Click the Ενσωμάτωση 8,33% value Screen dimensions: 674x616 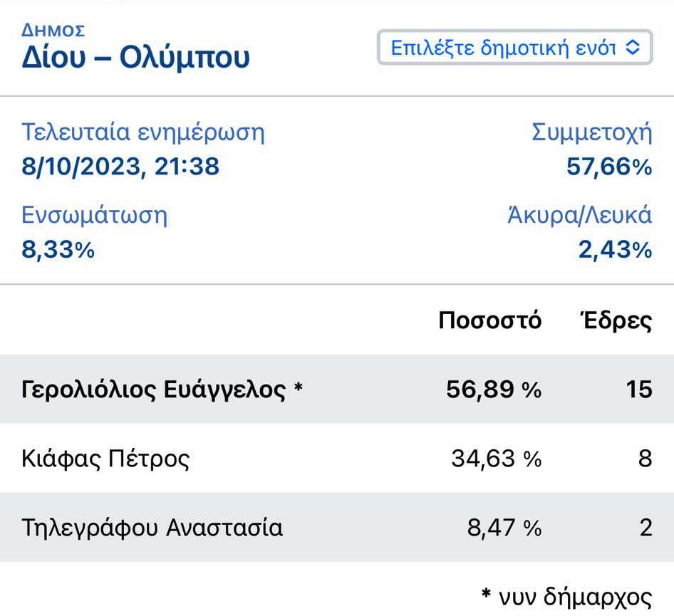tap(58, 249)
